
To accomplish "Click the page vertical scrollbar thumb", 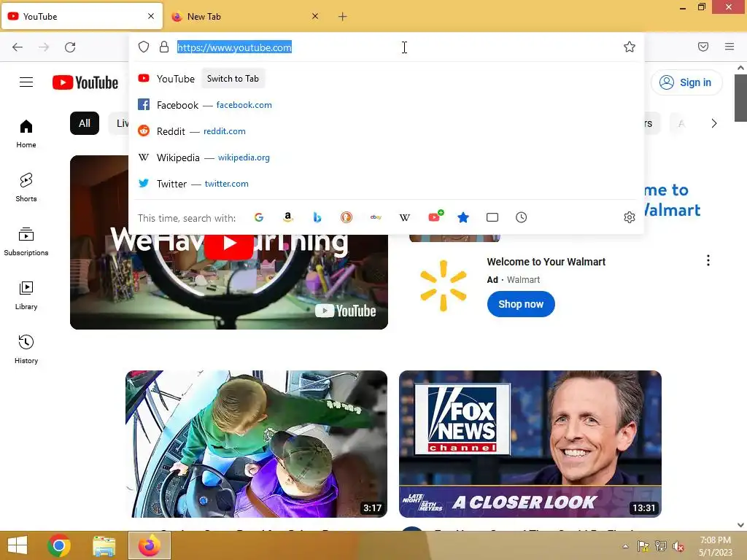I will pyautogui.click(x=741, y=98).
